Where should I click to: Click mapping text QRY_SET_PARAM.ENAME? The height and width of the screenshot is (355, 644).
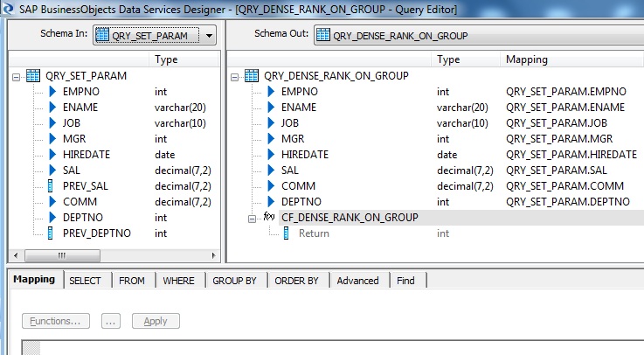click(565, 108)
